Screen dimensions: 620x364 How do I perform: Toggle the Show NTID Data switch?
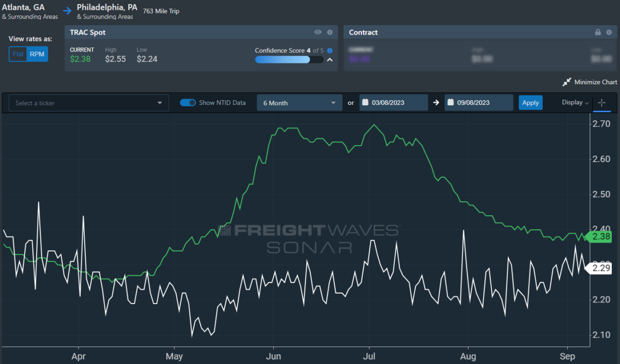[x=188, y=103]
